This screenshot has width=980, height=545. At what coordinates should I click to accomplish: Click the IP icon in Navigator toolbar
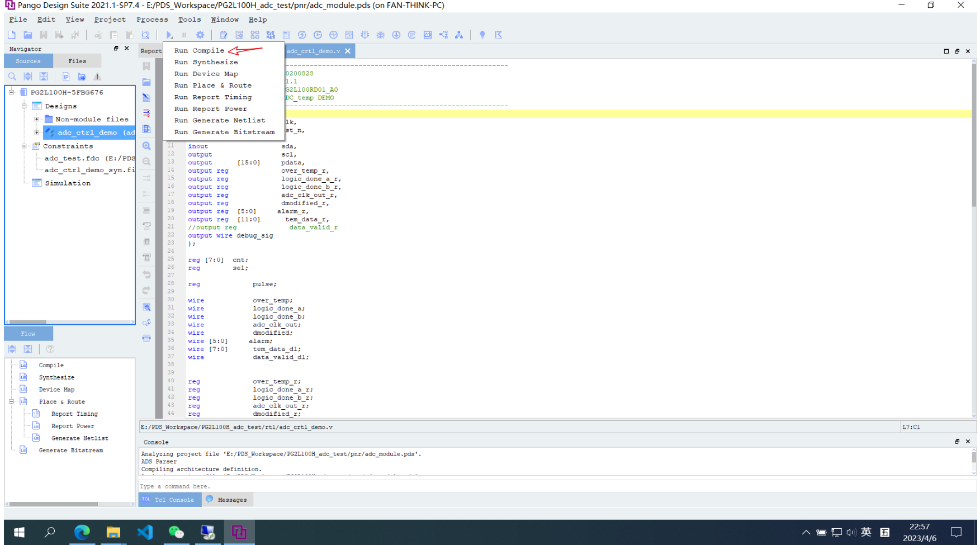click(66, 77)
